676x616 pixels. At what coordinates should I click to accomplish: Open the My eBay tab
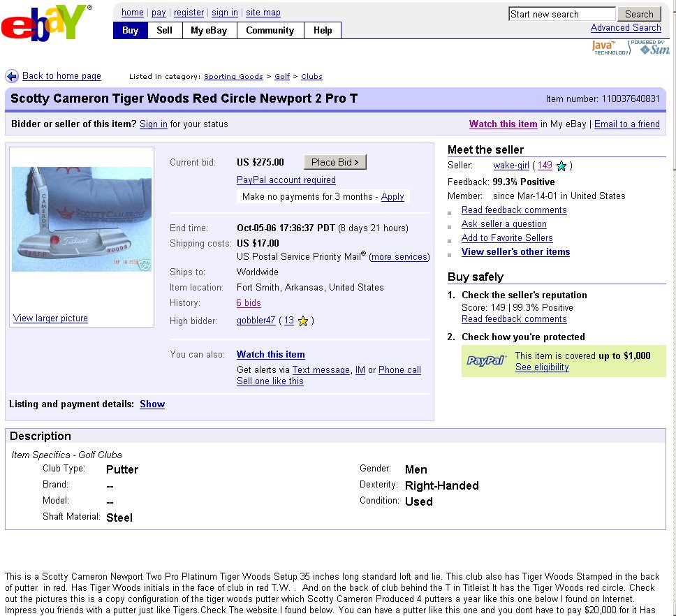pyautogui.click(x=209, y=30)
